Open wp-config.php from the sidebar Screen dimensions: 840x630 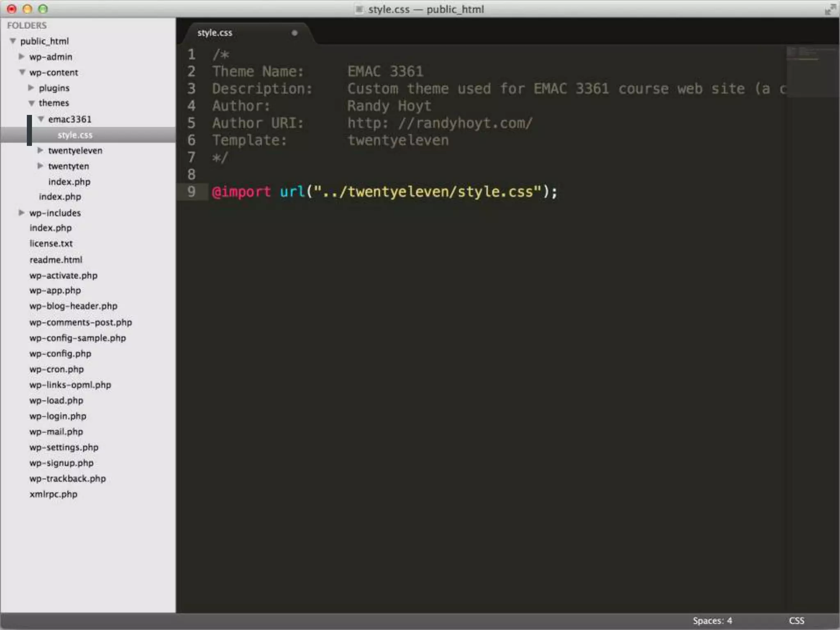tap(60, 354)
